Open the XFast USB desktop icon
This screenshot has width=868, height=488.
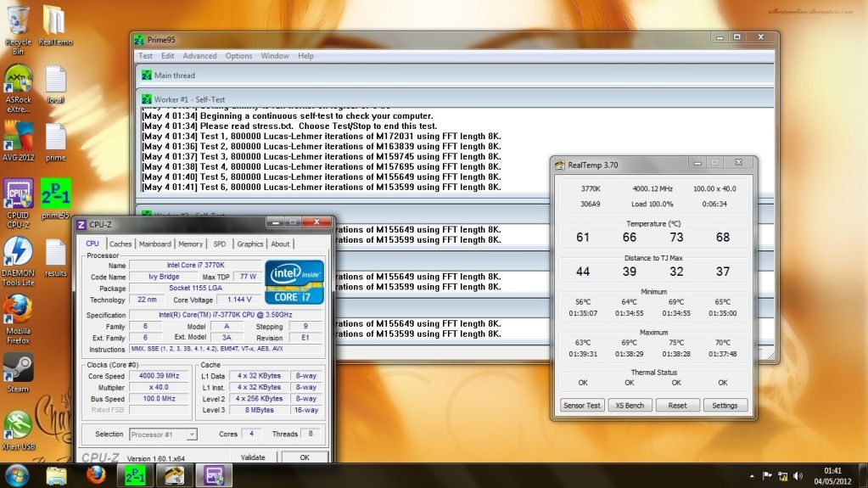pyautogui.click(x=18, y=424)
